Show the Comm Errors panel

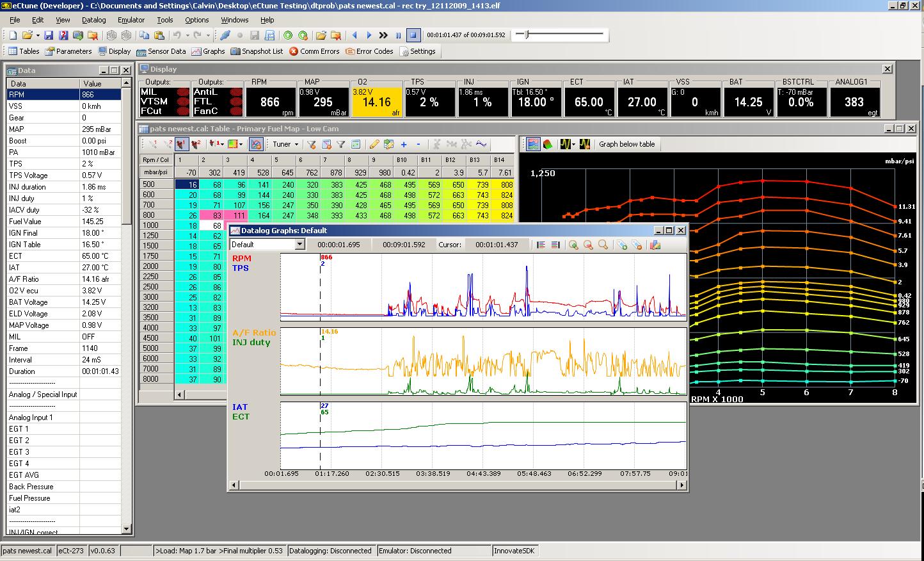[314, 51]
